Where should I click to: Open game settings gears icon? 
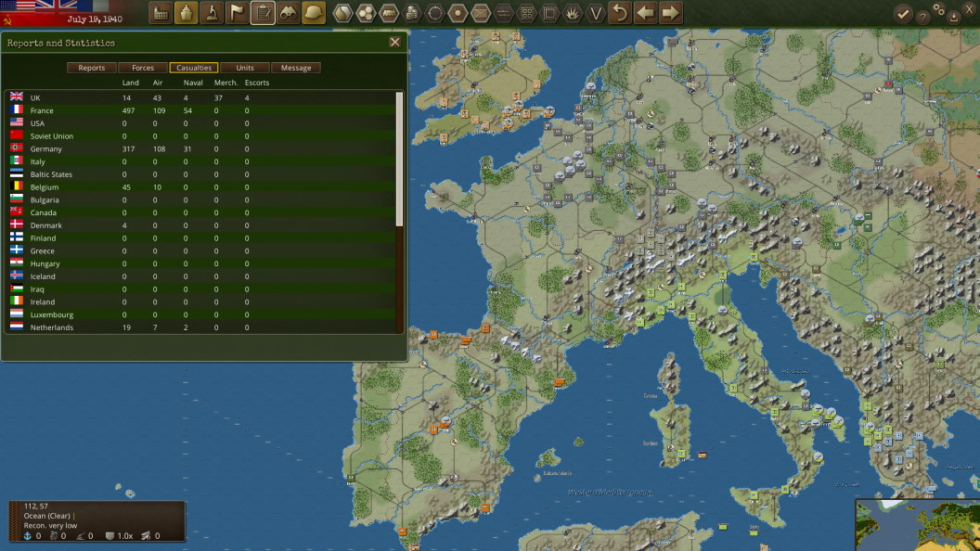(939, 8)
